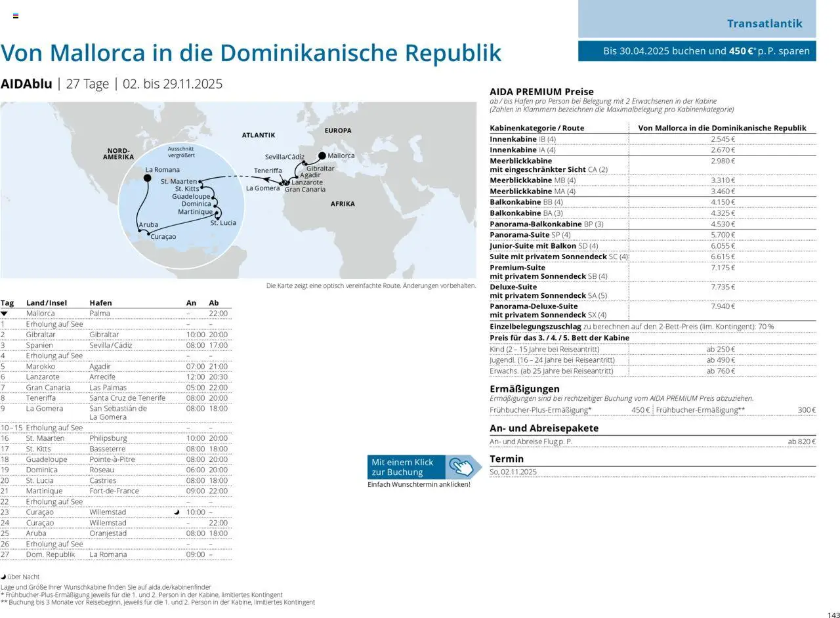Click 'Einfach Wunschtermin anklicken!' caption
This screenshot has height=618, width=840.
point(419,484)
